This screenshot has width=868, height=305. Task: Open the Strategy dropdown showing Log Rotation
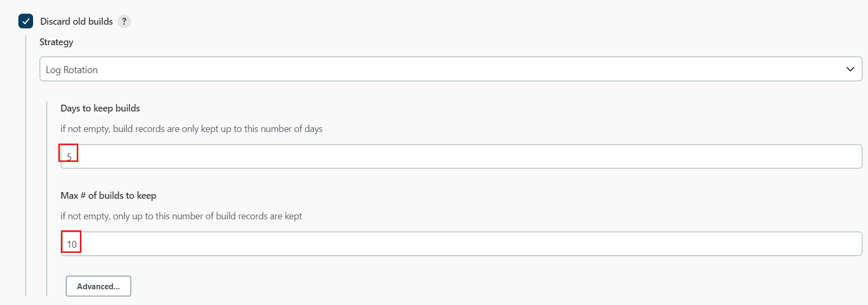451,69
